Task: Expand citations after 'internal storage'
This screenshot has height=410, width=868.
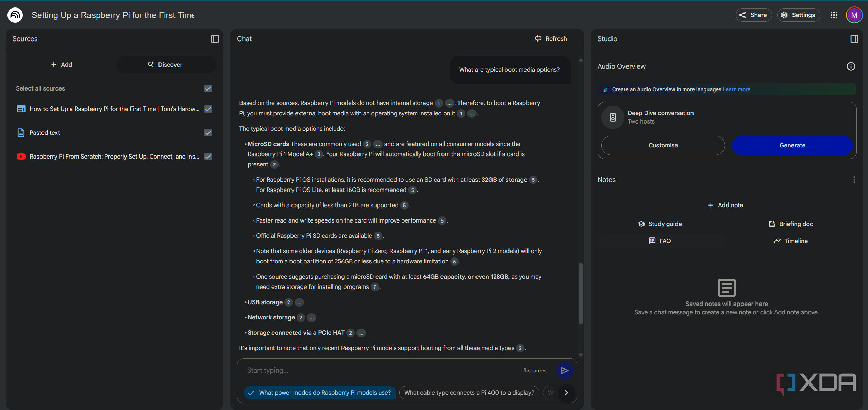Action: [x=450, y=103]
